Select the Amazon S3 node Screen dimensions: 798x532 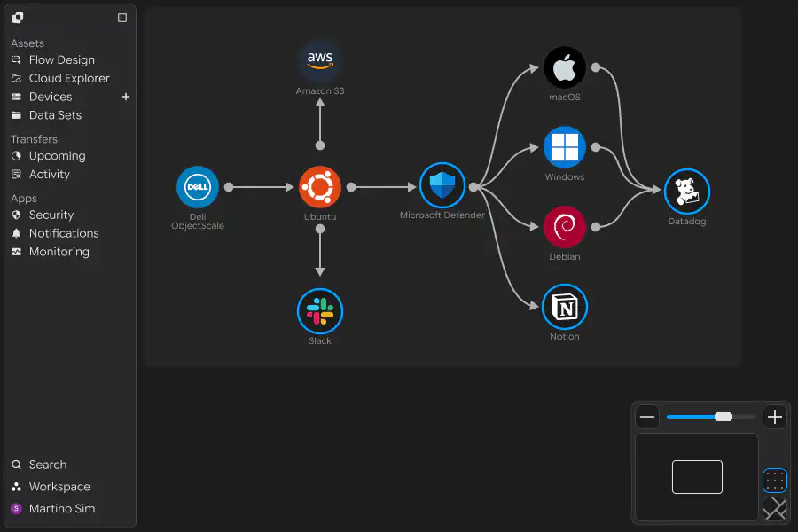click(320, 60)
